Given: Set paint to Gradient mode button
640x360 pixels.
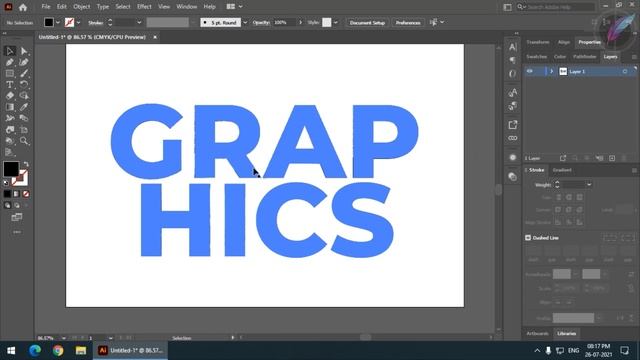Looking at the screenshot, I should (16, 194).
